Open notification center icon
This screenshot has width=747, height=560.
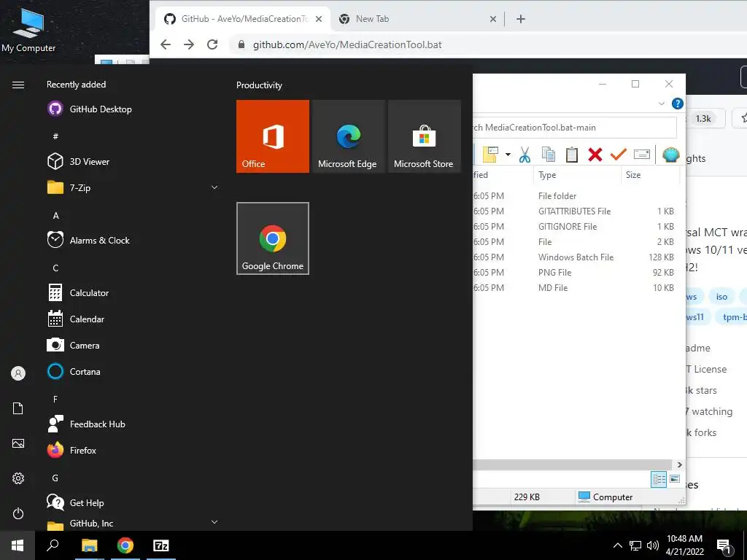point(724,546)
